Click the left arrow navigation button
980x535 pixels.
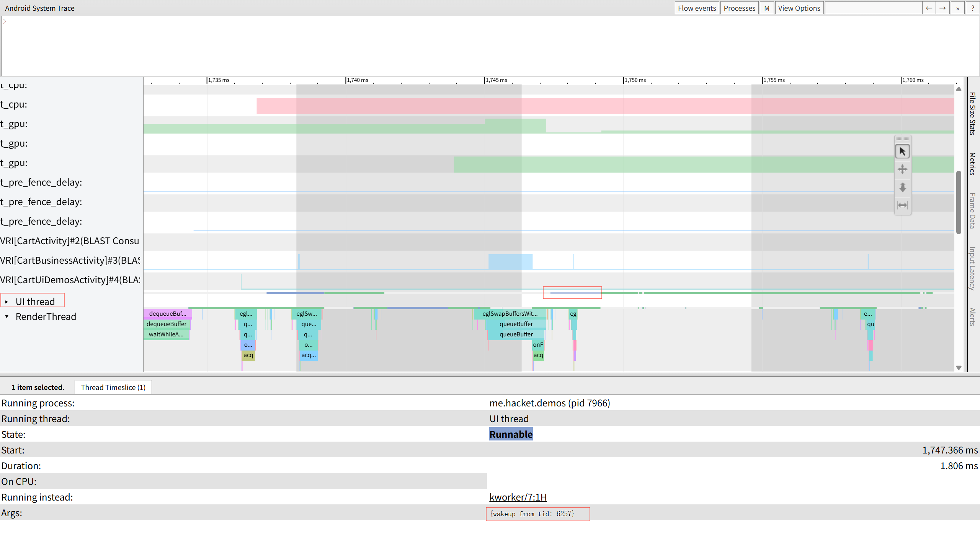click(x=929, y=8)
